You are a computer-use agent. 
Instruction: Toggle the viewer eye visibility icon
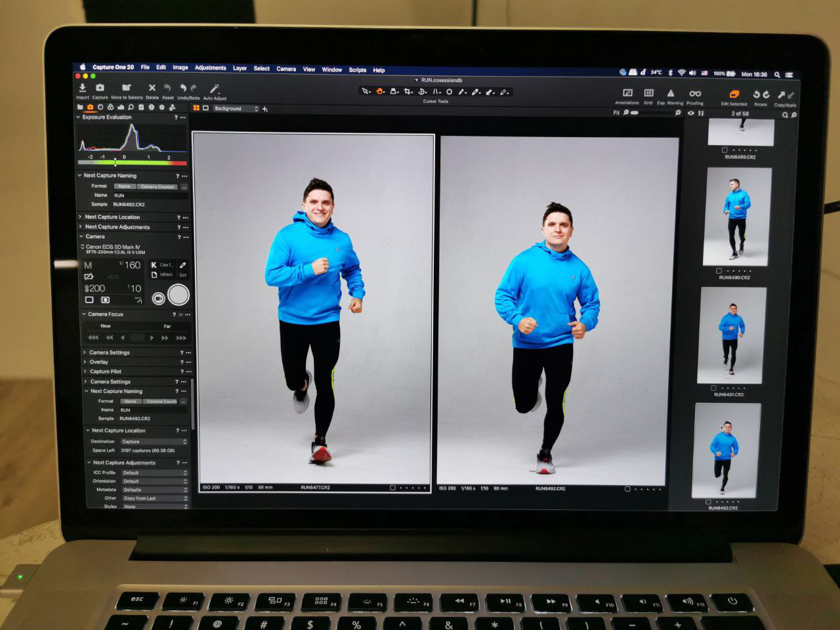(690, 113)
